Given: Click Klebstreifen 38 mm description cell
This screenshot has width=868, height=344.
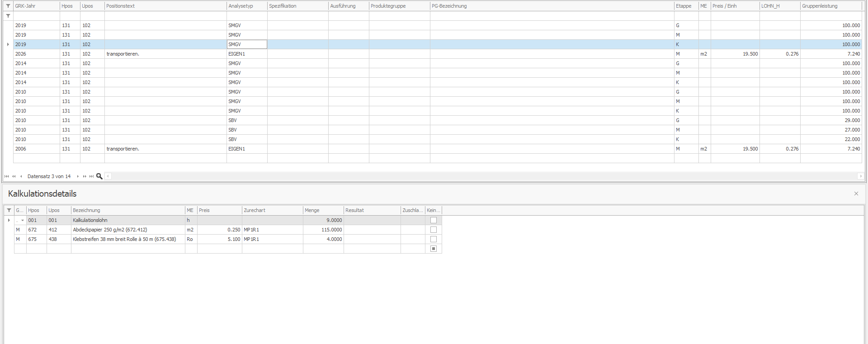Looking at the screenshot, I should 128,239.
